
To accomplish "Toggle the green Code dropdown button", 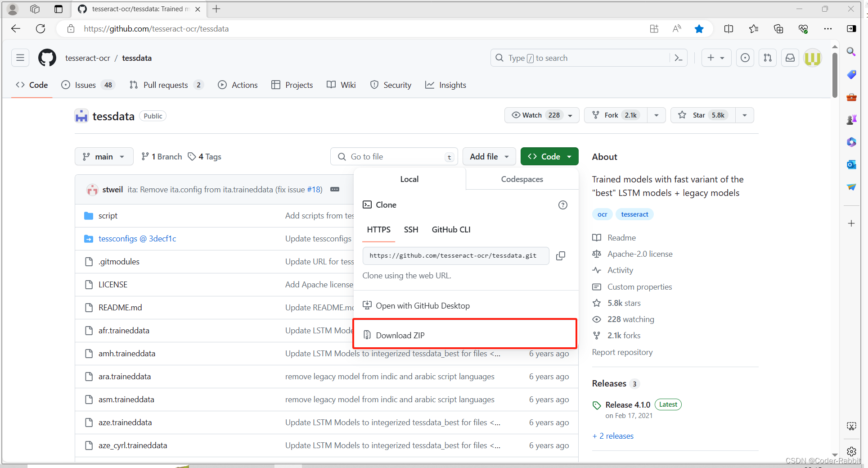I will click(549, 157).
